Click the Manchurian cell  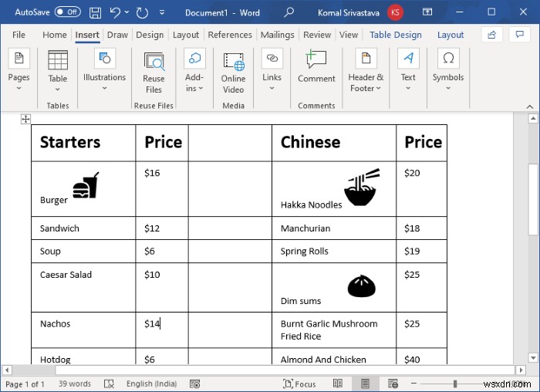(334, 228)
